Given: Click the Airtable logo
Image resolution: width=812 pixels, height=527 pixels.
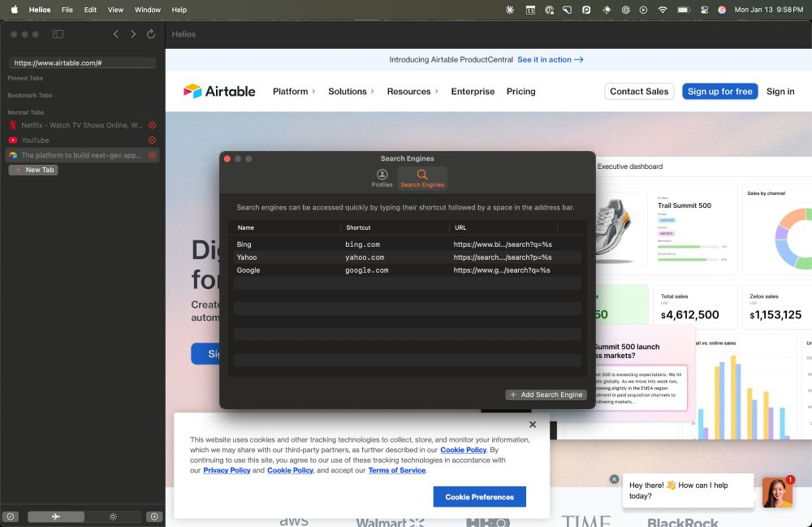Looking at the screenshot, I should tap(219, 92).
